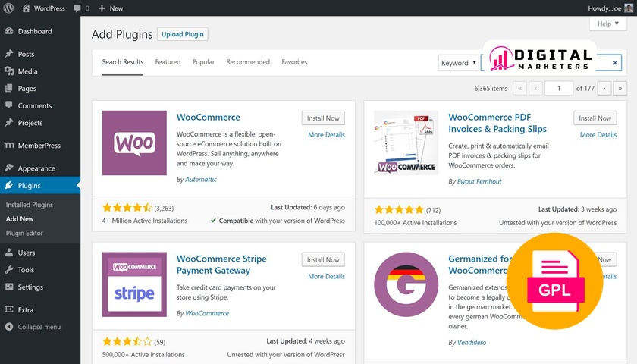
Task: Install the WooCommerce plugin now
Action: (x=323, y=118)
